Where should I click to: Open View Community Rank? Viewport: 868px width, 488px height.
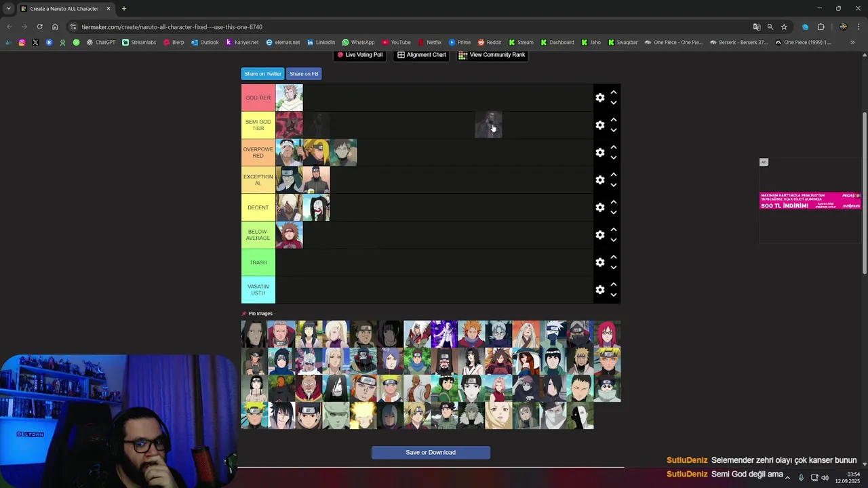[x=492, y=55]
